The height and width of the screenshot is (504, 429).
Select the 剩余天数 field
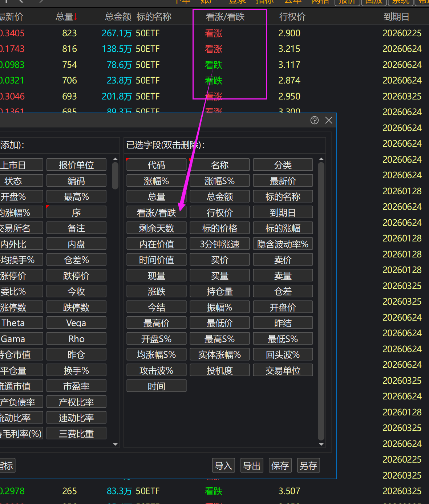pyautogui.click(x=156, y=228)
